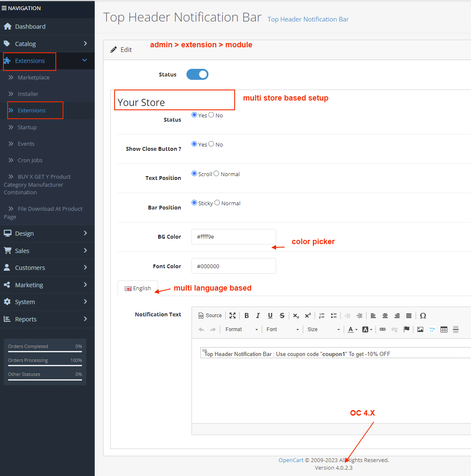Open the text color picker in the editor
Image resolution: width=471 pixels, height=476 pixels.
point(352,329)
